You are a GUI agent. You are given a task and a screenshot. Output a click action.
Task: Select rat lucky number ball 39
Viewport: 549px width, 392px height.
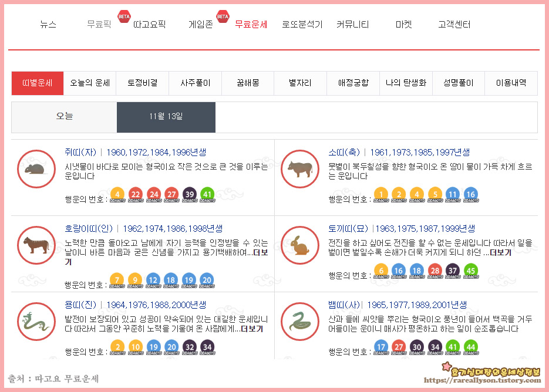190,195
